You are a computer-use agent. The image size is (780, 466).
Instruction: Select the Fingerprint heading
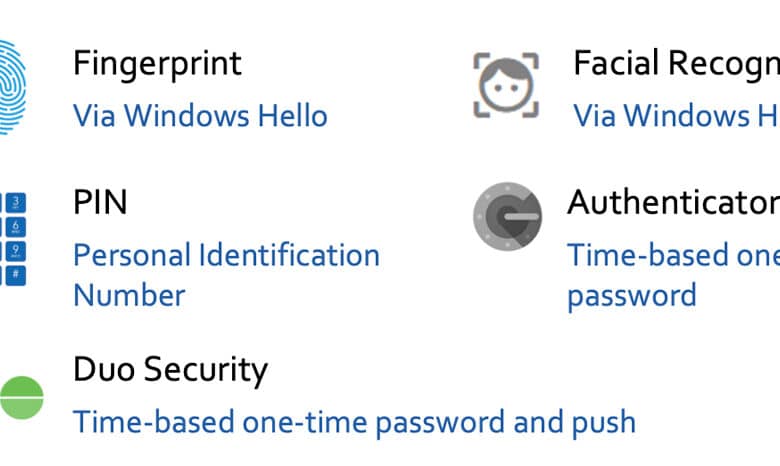click(x=157, y=64)
